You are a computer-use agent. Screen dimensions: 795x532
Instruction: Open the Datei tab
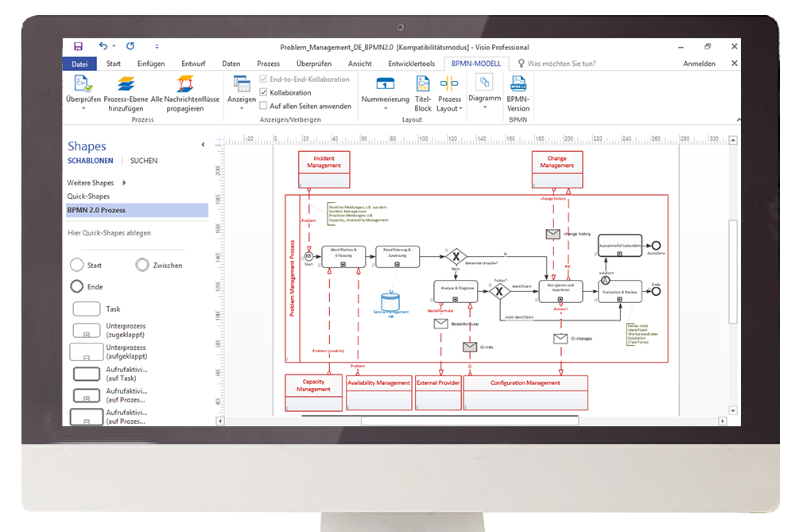(x=79, y=64)
